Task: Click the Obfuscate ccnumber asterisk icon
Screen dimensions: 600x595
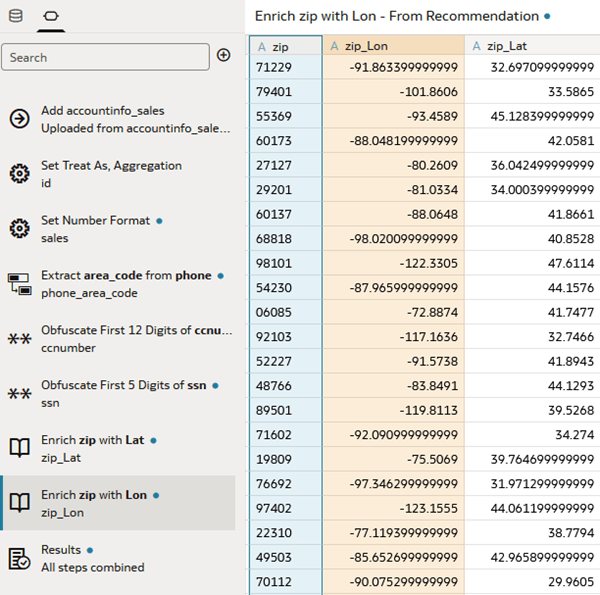Action: coord(18,339)
